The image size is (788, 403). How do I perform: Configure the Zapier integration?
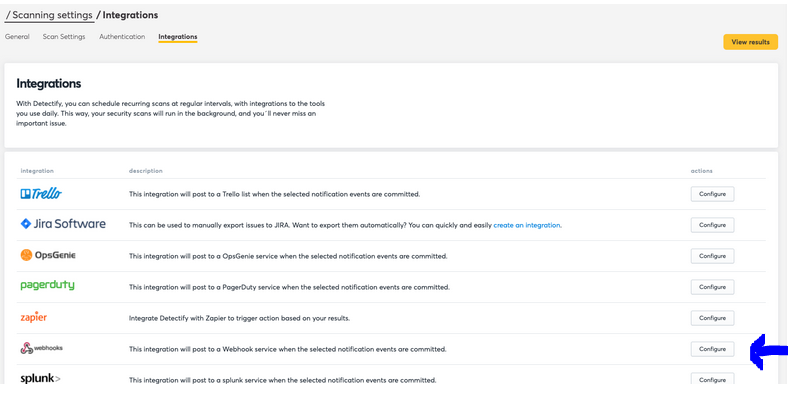point(712,318)
